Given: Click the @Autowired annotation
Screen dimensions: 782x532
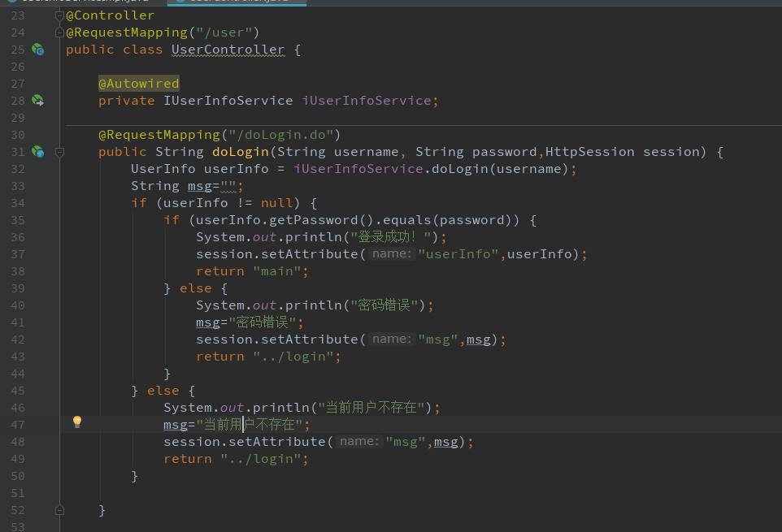Looking at the screenshot, I should [139, 84].
